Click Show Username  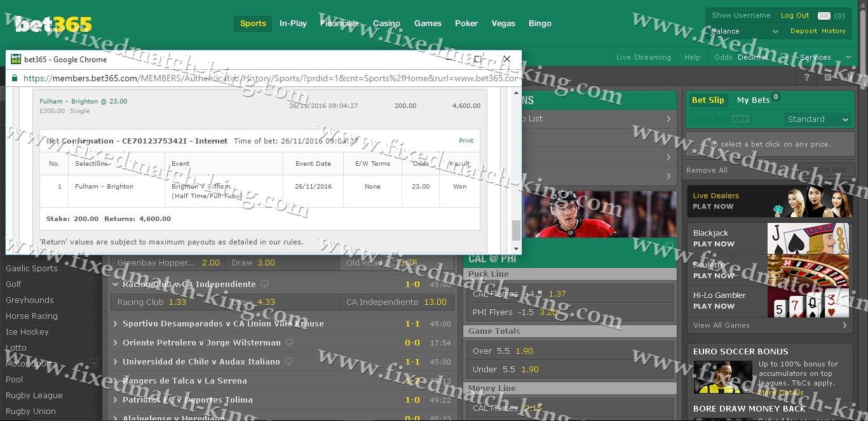[x=741, y=15]
